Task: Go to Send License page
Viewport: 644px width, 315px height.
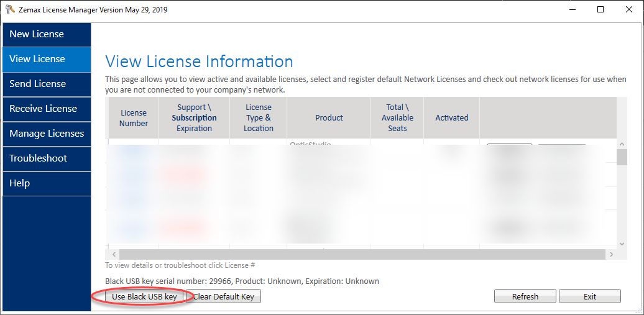Action: 47,84
